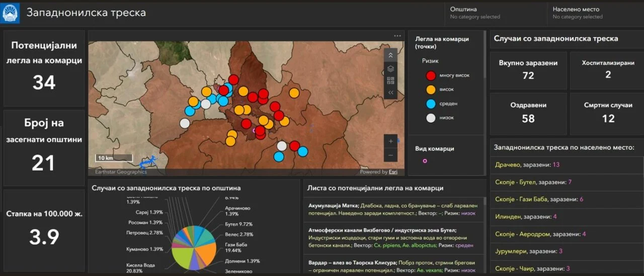This screenshot has height=276, width=644.
Task: Click the Арачиново 1.39% pie label
Action: tap(237, 211)
